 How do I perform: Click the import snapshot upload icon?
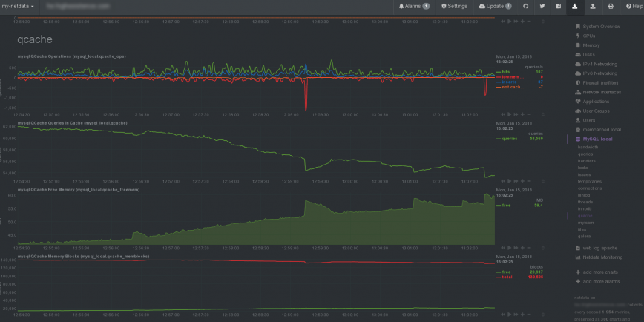click(593, 6)
